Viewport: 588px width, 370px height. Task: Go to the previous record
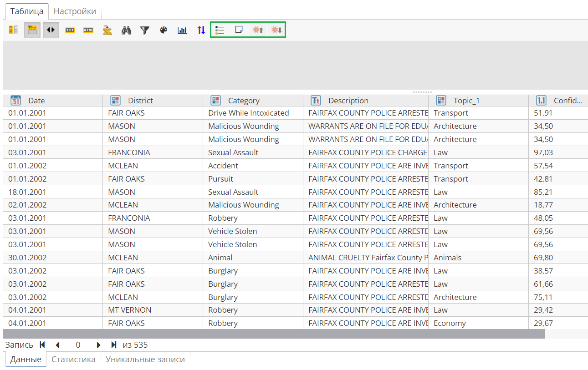(57, 345)
